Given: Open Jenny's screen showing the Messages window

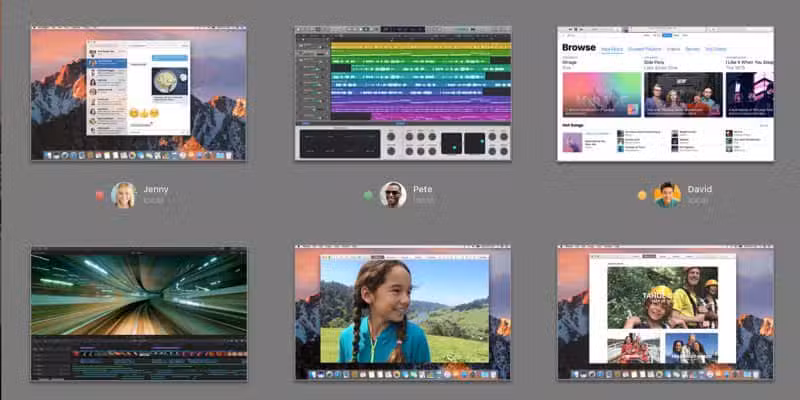Looking at the screenshot, I should click(138, 93).
